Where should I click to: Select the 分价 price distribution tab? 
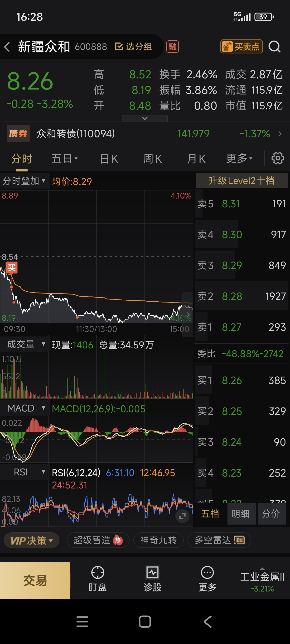point(271,514)
